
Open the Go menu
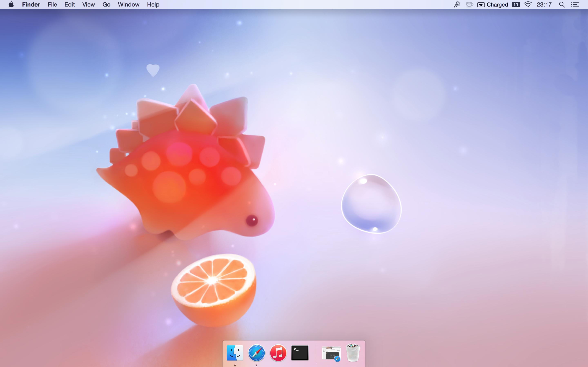(106, 5)
